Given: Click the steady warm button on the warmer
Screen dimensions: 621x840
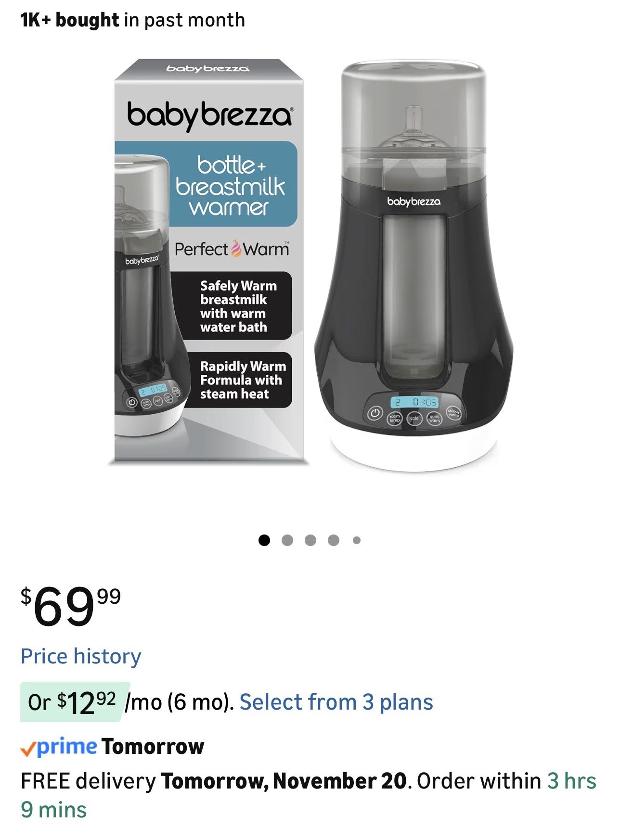Looking at the screenshot, I should pyautogui.click(x=453, y=413).
